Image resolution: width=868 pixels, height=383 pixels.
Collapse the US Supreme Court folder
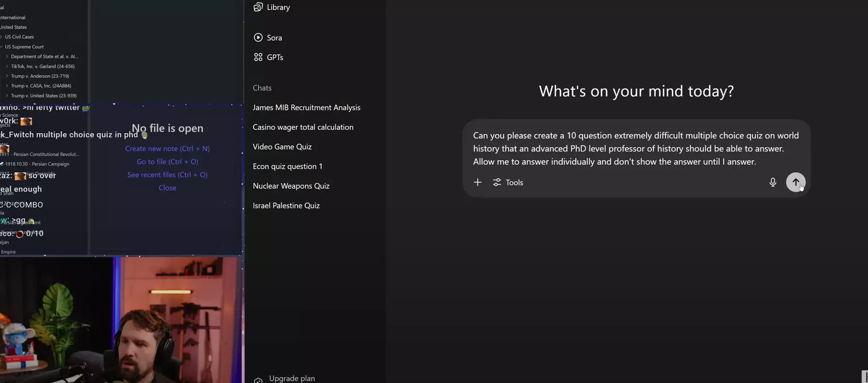pyautogui.click(x=24, y=47)
